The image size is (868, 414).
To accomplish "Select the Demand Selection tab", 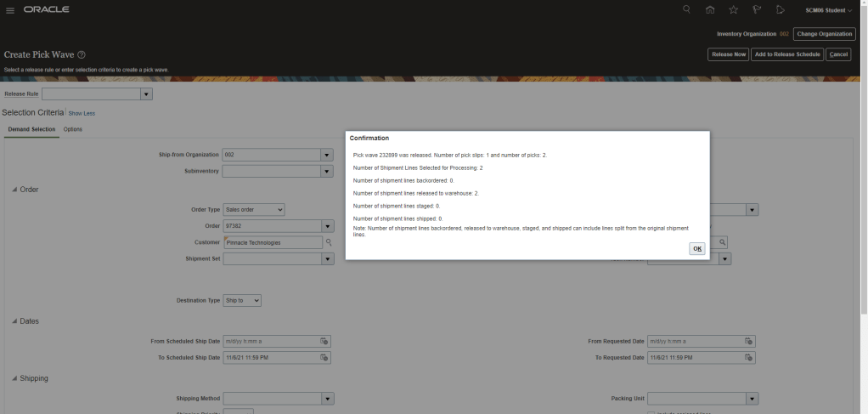I will [31, 129].
